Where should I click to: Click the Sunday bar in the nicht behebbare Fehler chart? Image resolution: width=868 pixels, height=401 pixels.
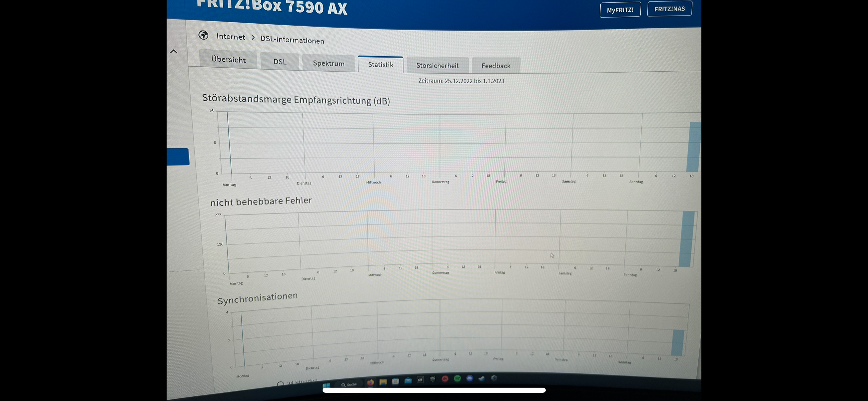[687, 239]
